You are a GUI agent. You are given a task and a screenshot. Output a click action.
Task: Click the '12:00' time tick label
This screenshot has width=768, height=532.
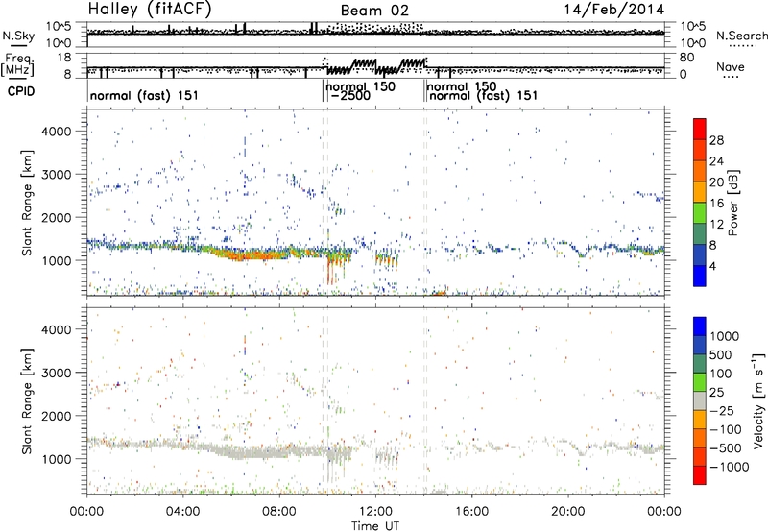tap(375, 512)
